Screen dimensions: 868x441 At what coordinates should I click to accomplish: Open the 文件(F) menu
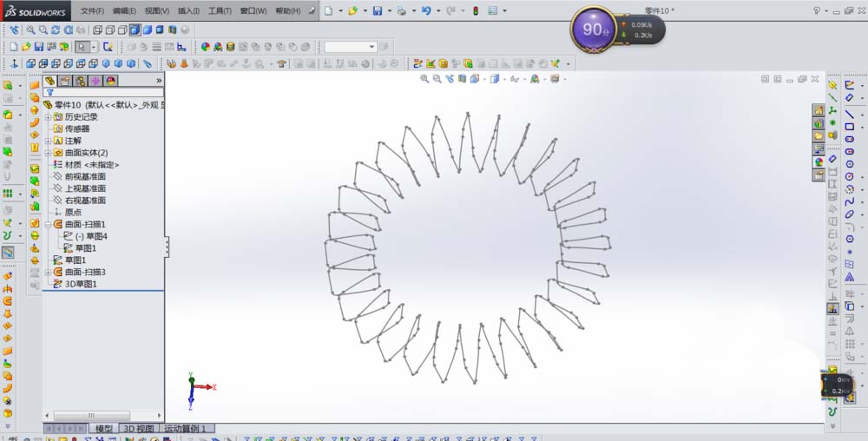click(92, 11)
